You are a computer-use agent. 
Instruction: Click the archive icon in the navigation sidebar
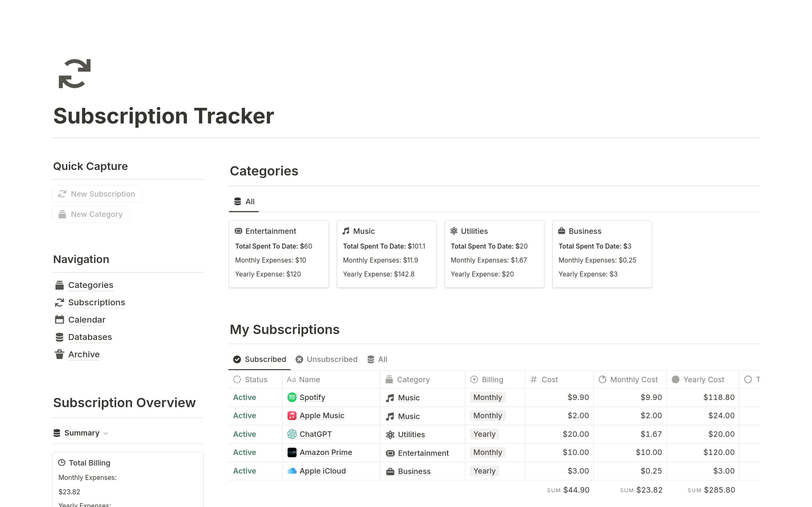pyautogui.click(x=60, y=354)
